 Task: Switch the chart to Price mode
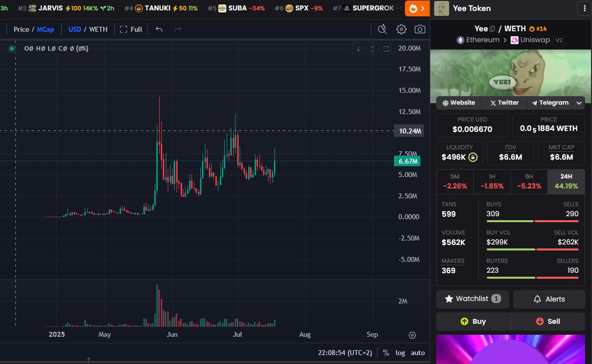coord(21,29)
